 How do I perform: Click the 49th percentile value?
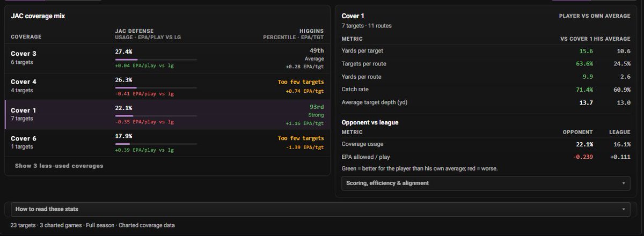(x=317, y=51)
